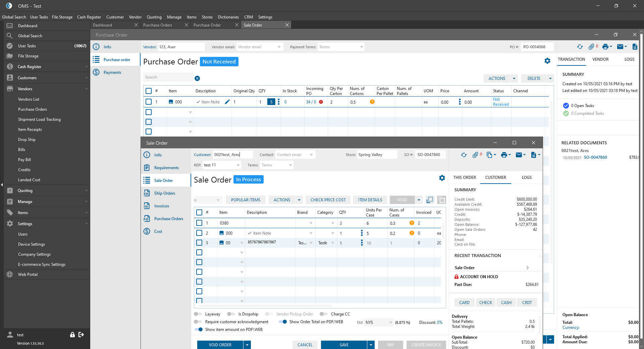Image resolution: width=644 pixels, height=349 pixels.
Task: Click the lock icon in bottom sidebar
Action: pyautogui.click(x=72, y=335)
